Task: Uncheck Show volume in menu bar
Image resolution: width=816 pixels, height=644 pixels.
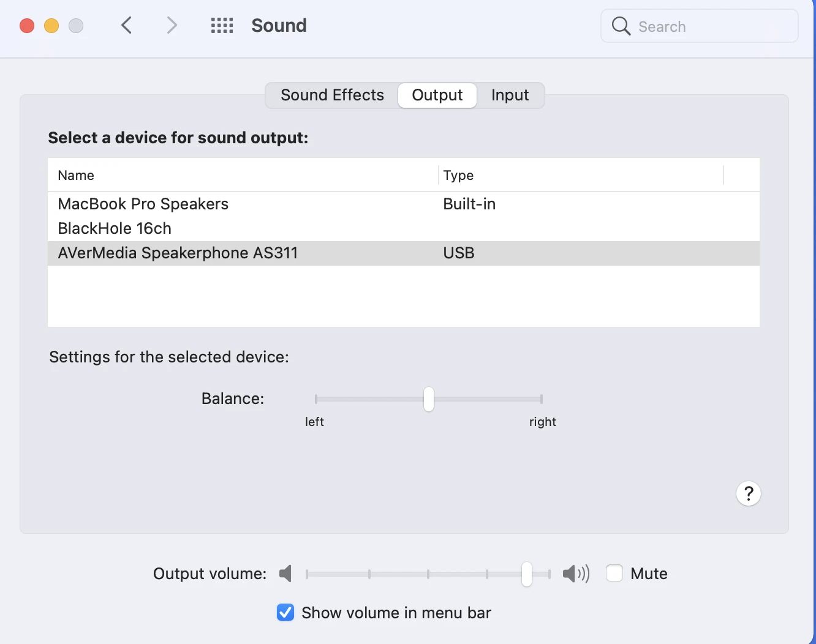Action: (x=285, y=612)
